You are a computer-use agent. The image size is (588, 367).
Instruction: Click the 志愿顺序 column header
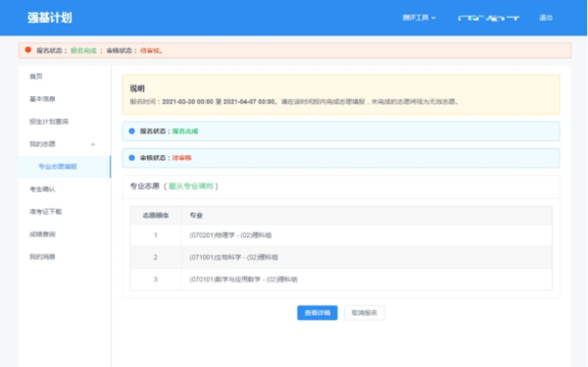click(156, 215)
